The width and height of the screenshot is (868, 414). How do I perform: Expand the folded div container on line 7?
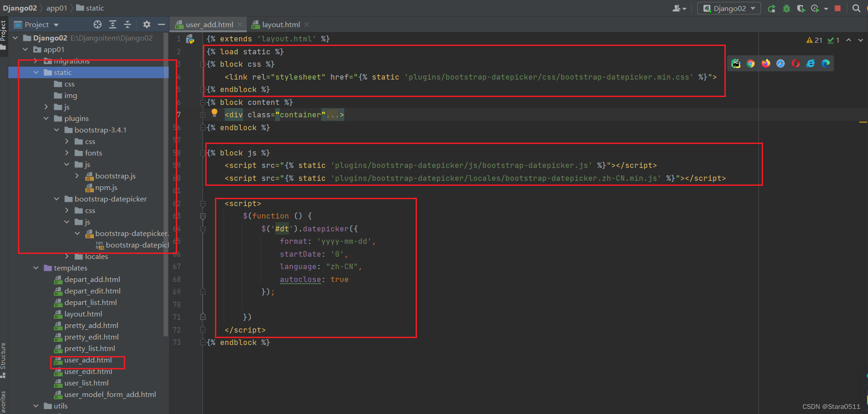203,115
